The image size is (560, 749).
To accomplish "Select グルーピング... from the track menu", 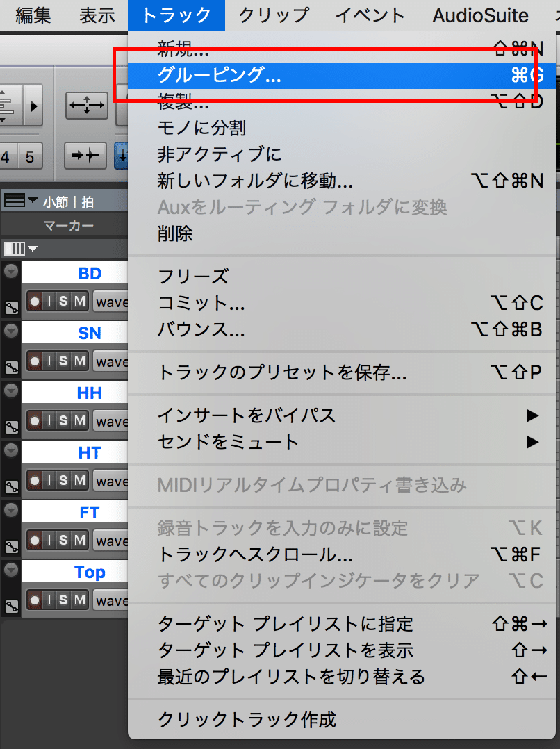I will point(343,75).
